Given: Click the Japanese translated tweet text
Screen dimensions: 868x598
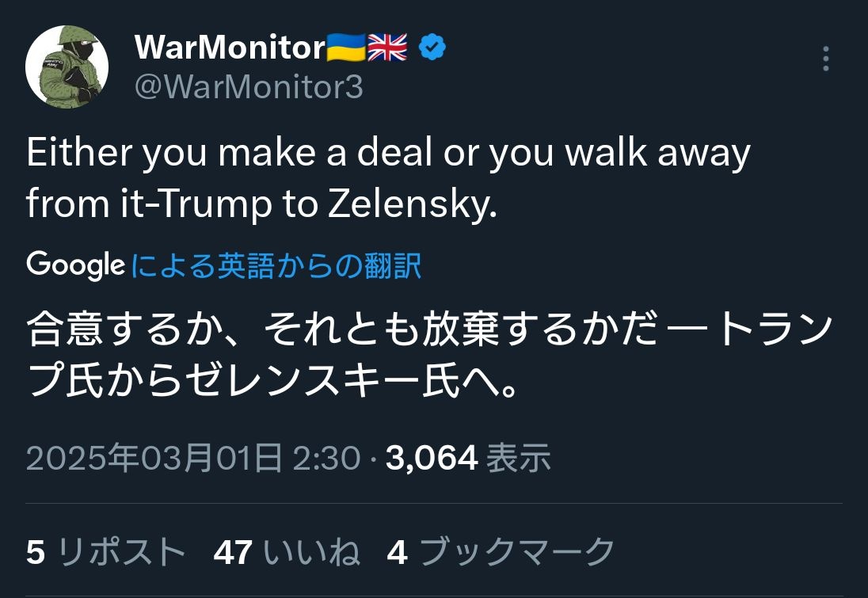Looking at the screenshot, I should click(x=428, y=358).
